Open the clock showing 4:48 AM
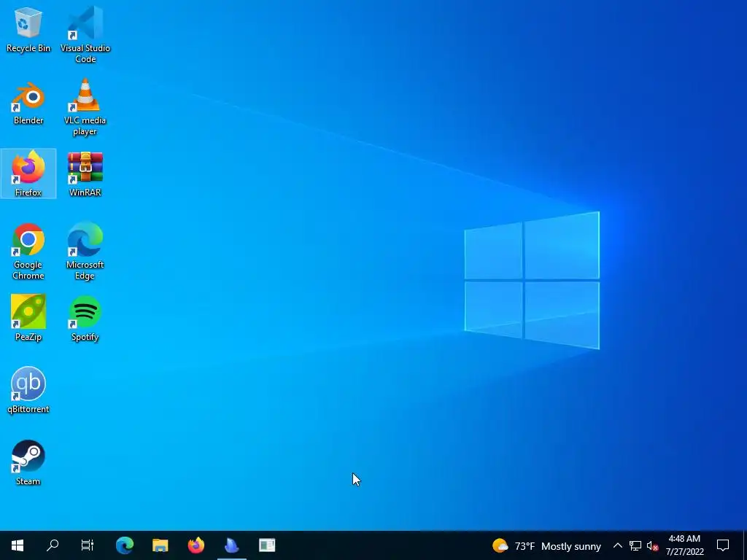This screenshot has height=560, width=747. [684, 545]
